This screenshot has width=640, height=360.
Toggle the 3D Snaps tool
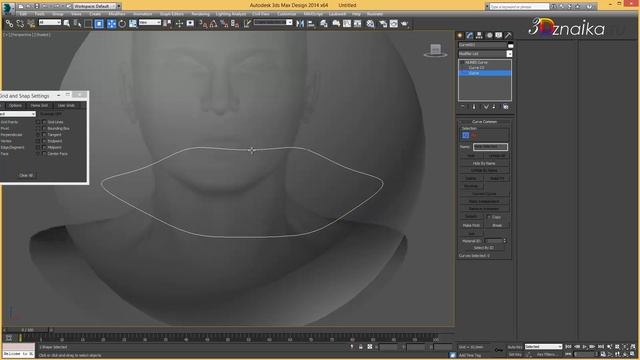click(203, 24)
